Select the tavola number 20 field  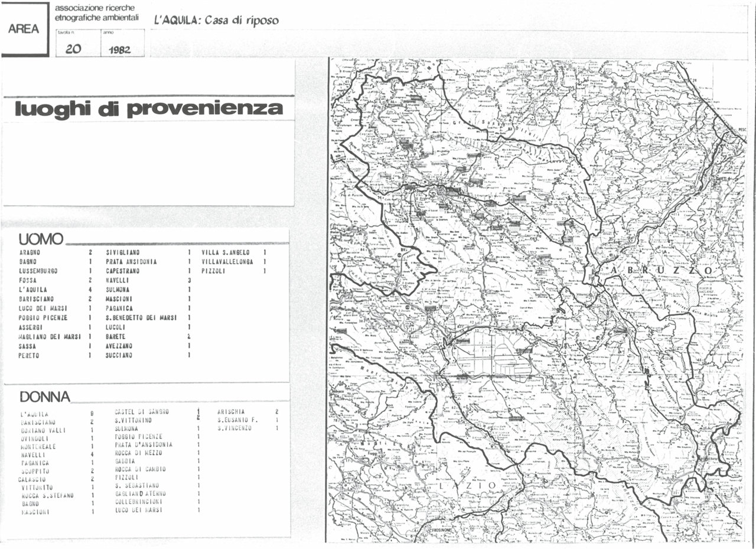tap(74, 48)
